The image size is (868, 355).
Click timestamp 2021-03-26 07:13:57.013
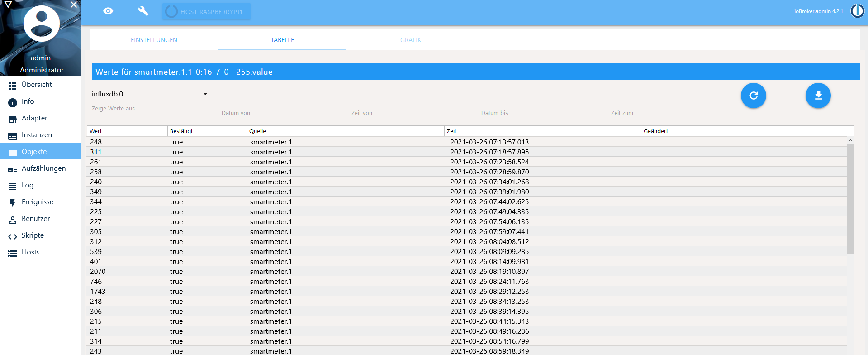489,142
